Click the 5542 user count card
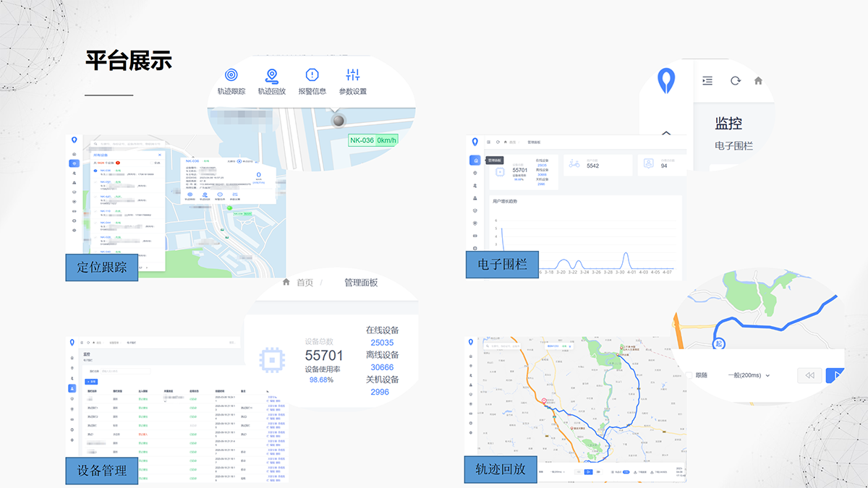The image size is (868, 488). [x=598, y=165]
